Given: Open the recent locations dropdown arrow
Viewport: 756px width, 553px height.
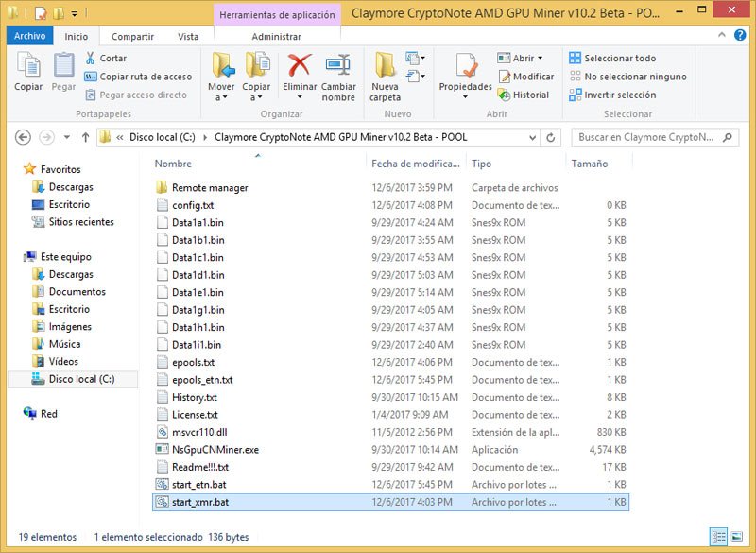Looking at the screenshot, I should [x=67, y=137].
